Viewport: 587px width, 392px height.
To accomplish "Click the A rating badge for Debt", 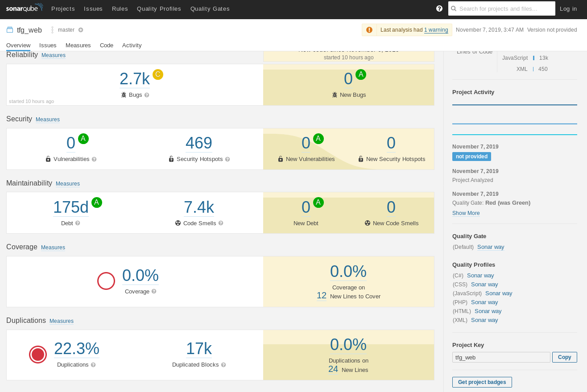I will pos(97,202).
